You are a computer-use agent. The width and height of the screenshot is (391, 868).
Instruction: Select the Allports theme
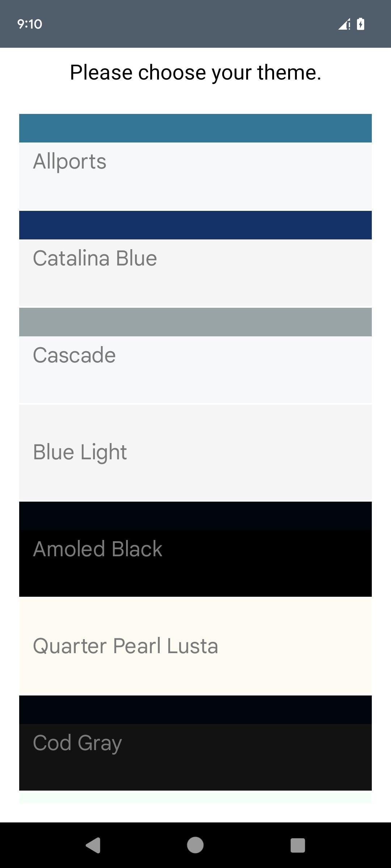(x=195, y=162)
